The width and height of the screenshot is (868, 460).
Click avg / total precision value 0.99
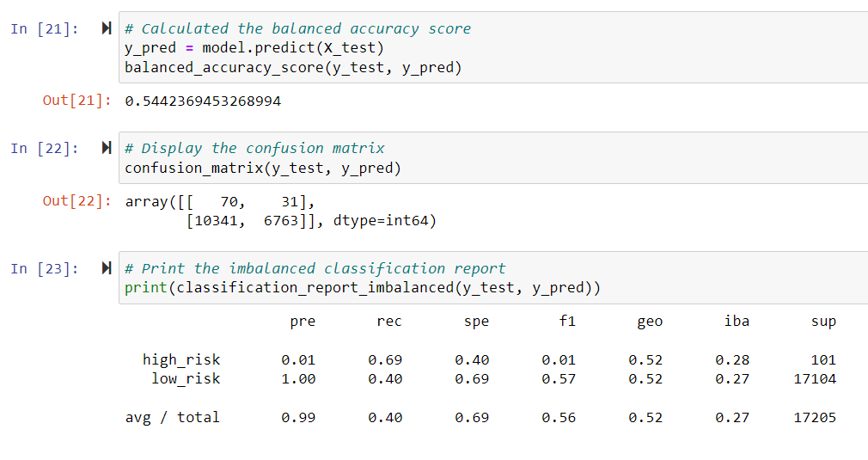(x=298, y=418)
